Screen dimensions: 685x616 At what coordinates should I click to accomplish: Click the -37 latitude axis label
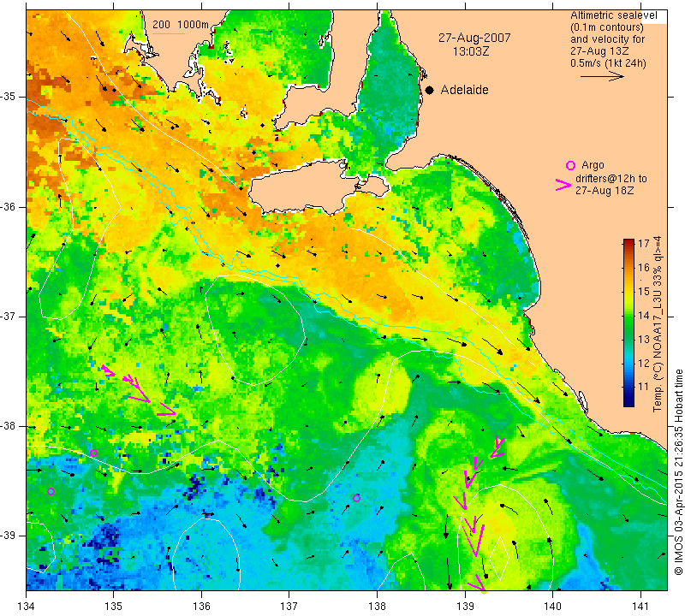click(x=9, y=316)
